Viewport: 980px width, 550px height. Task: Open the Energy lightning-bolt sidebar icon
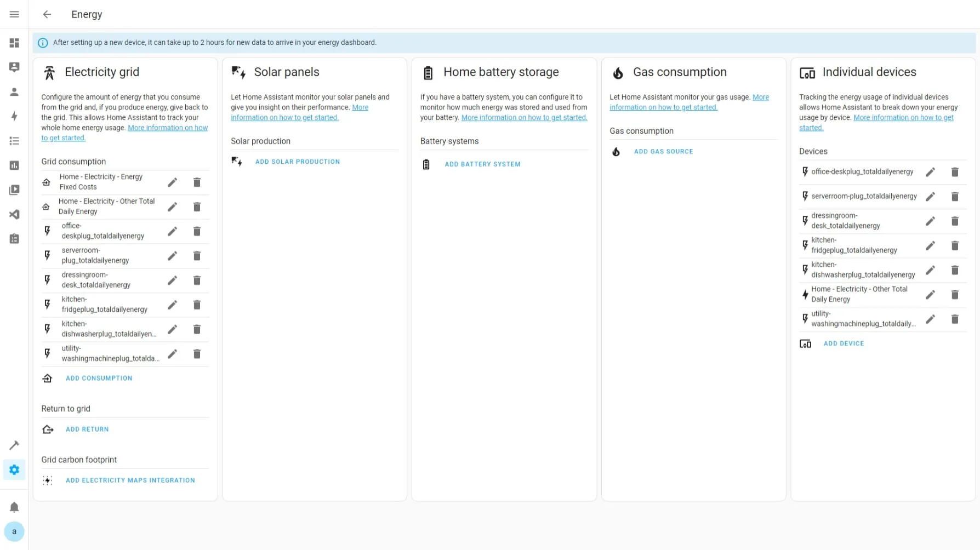pos(14,116)
